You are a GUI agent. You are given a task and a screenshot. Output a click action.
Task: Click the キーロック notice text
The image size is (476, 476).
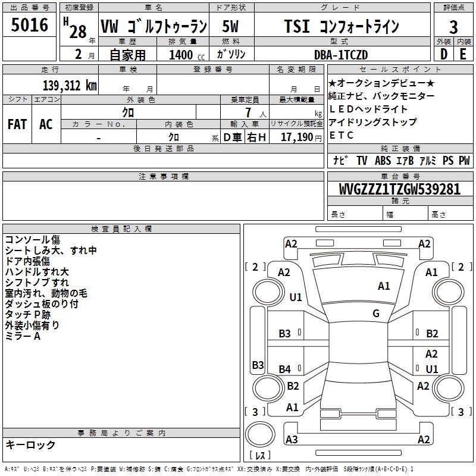click(x=30, y=444)
